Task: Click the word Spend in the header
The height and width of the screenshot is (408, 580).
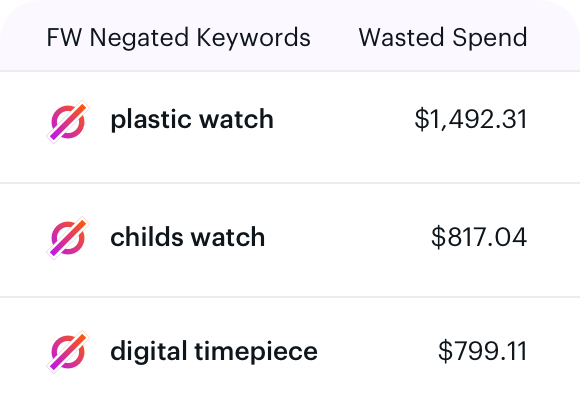Action: click(x=490, y=38)
